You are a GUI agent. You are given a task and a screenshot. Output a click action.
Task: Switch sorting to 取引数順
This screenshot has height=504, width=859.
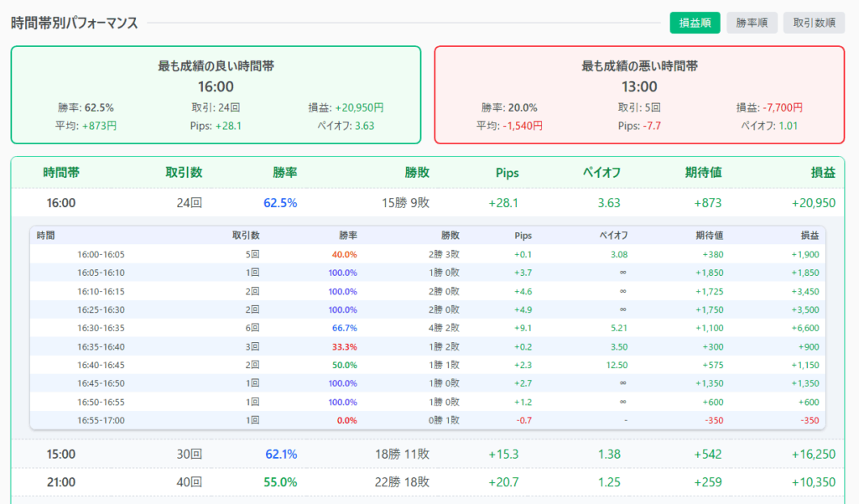coord(814,23)
